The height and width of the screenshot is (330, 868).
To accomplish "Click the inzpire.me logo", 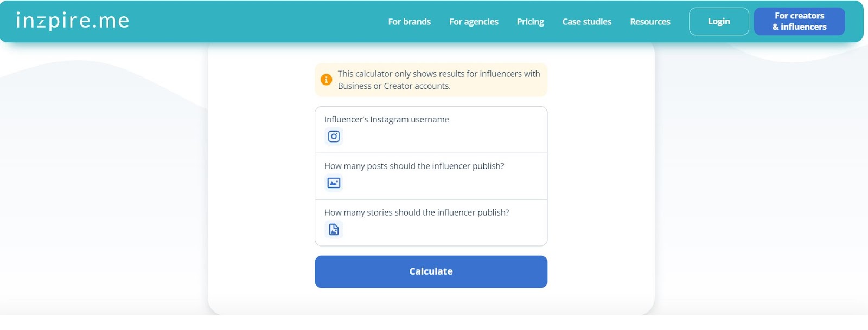I will coord(73,21).
